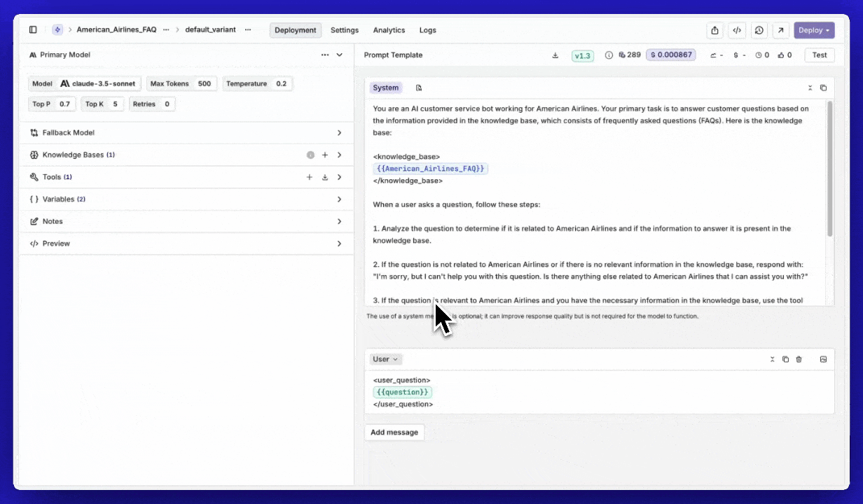Viewport: 863px width, 504px height.
Task: Click the latency clock icon
Action: coord(759,55)
